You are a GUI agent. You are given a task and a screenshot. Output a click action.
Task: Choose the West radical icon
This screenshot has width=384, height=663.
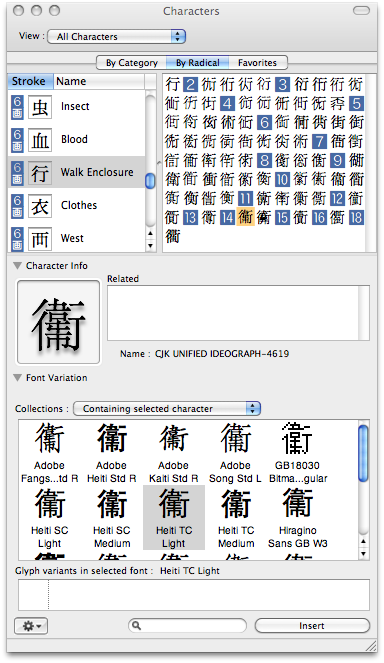click(40, 239)
